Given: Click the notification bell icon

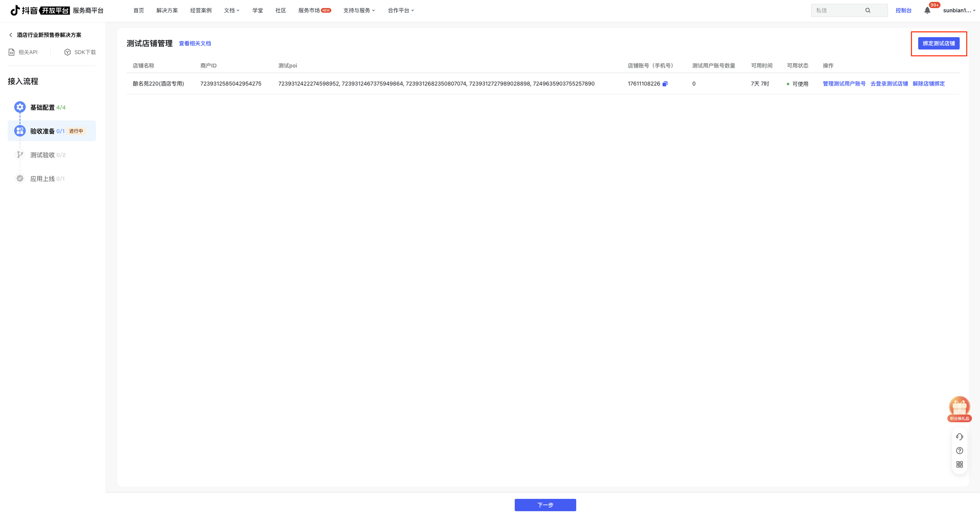Looking at the screenshot, I should (x=927, y=11).
